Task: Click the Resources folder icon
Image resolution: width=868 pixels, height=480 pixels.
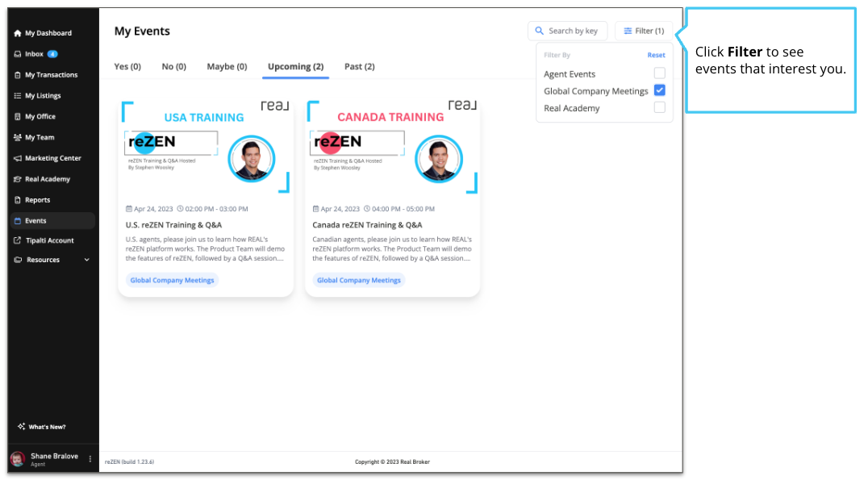Action: pos(18,260)
